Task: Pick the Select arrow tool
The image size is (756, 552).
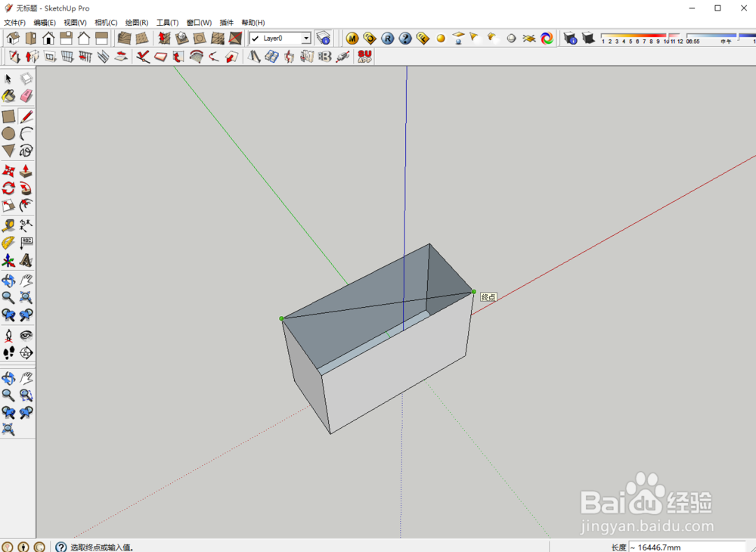Action: [x=8, y=79]
